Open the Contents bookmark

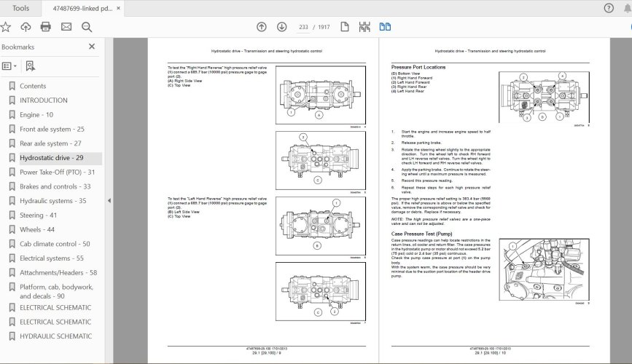point(33,86)
